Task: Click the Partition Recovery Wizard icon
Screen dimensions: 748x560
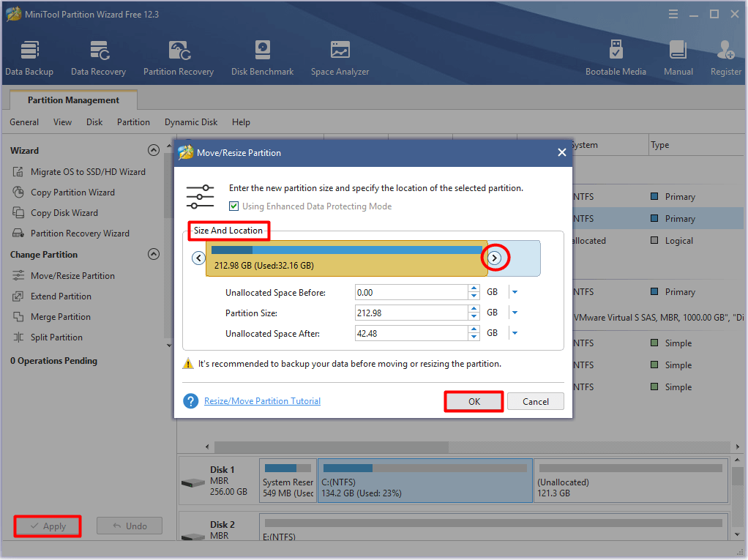Action: [x=18, y=234]
